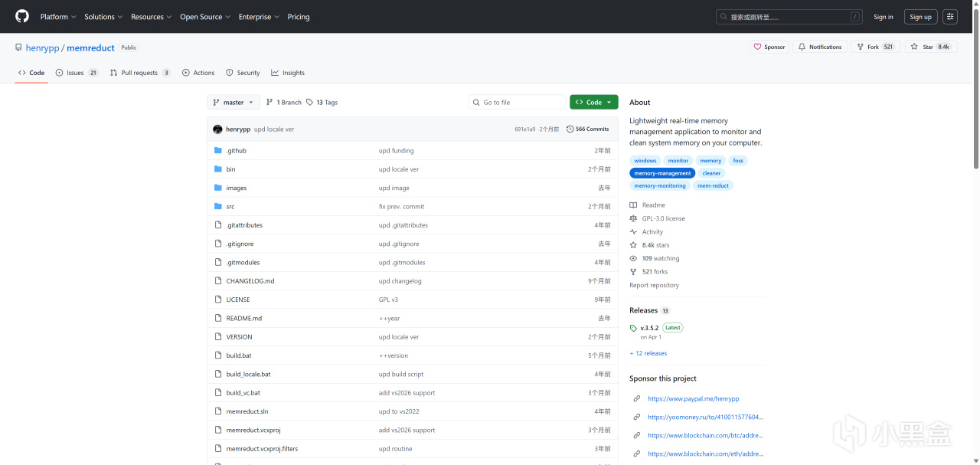The height and width of the screenshot is (465, 980).
Task: Open the images folder icon
Action: pos(218,188)
